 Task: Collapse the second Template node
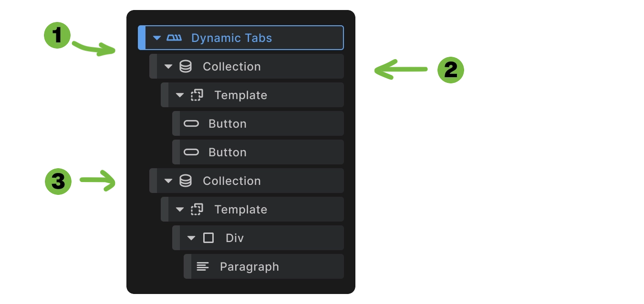pos(180,209)
